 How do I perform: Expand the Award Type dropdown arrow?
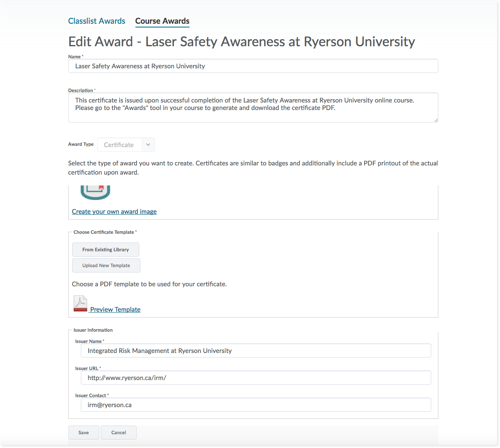pos(148,145)
